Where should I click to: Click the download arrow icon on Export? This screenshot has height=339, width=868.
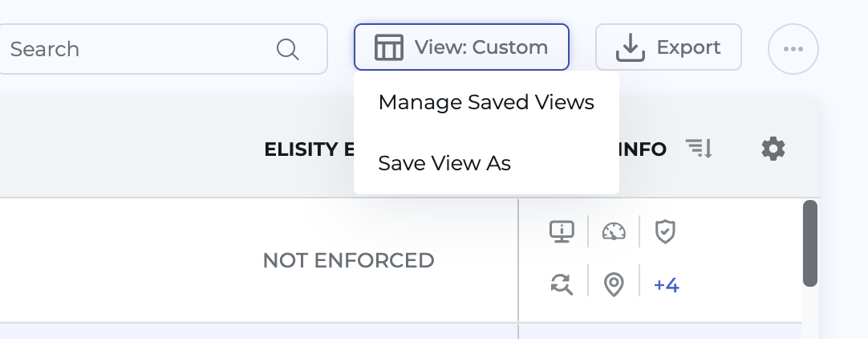pos(631,48)
